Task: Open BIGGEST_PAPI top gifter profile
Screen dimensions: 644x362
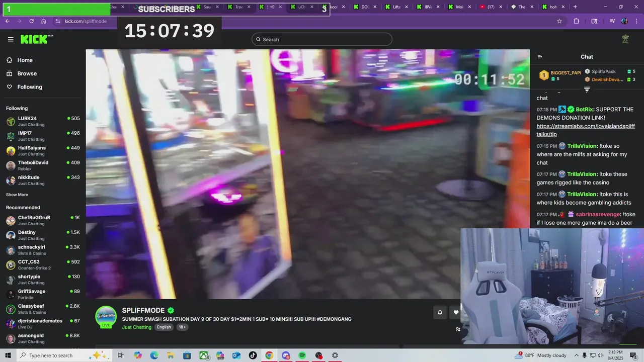Action: coord(561,75)
